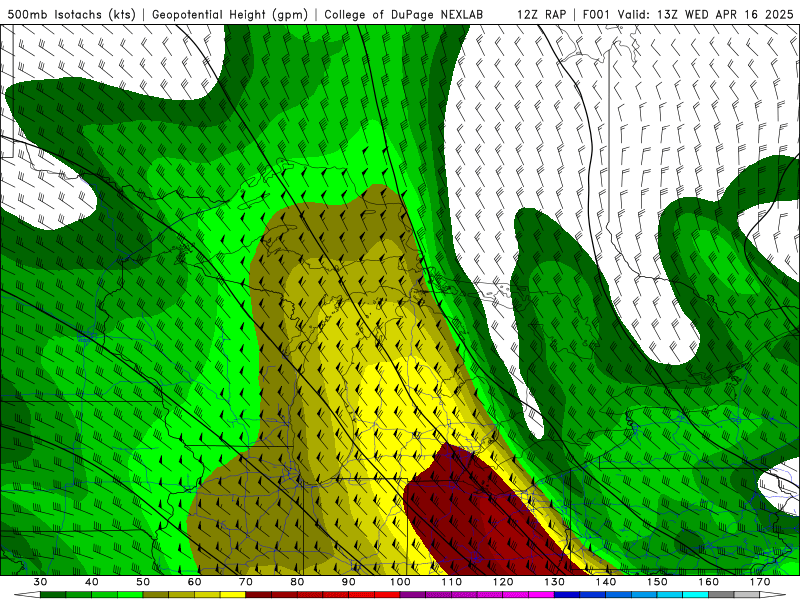Click the dark blue swatch right of 130
Image resolution: width=800 pixels, height=600 pixels.
[x=567, y=595]
